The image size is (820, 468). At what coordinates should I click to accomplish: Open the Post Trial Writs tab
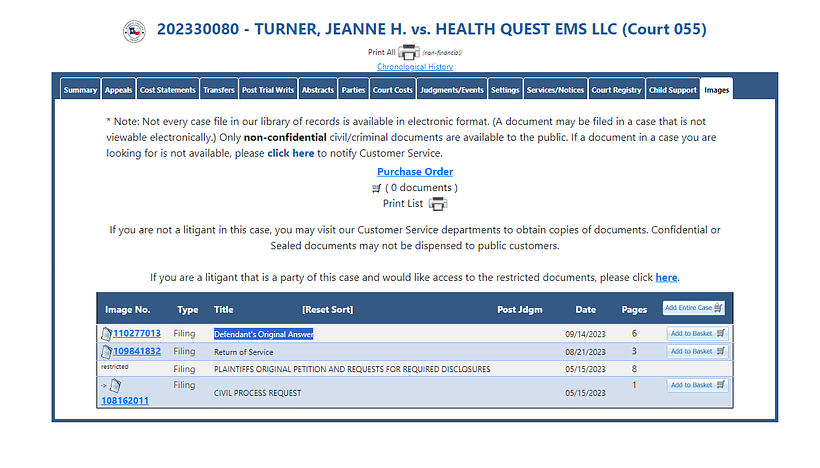tap(268, 90)
